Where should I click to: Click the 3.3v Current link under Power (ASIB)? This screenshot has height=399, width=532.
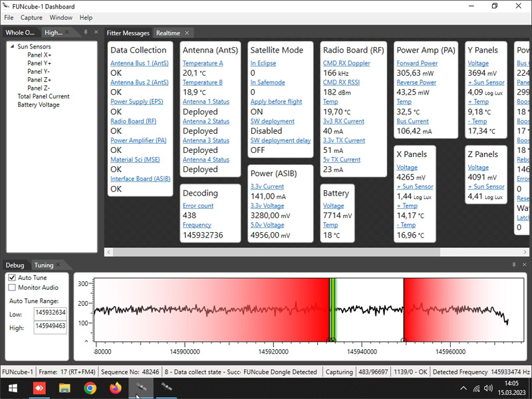[x=267, y=186]
